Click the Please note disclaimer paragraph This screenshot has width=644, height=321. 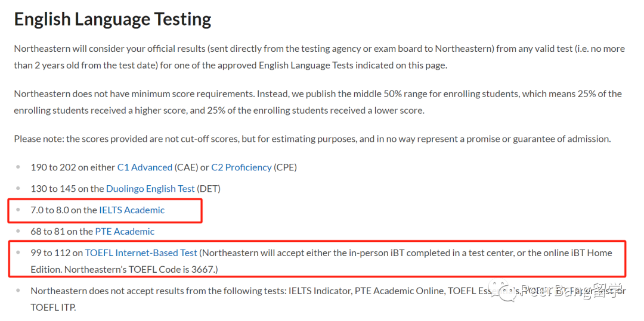click(x=312, y=139)
